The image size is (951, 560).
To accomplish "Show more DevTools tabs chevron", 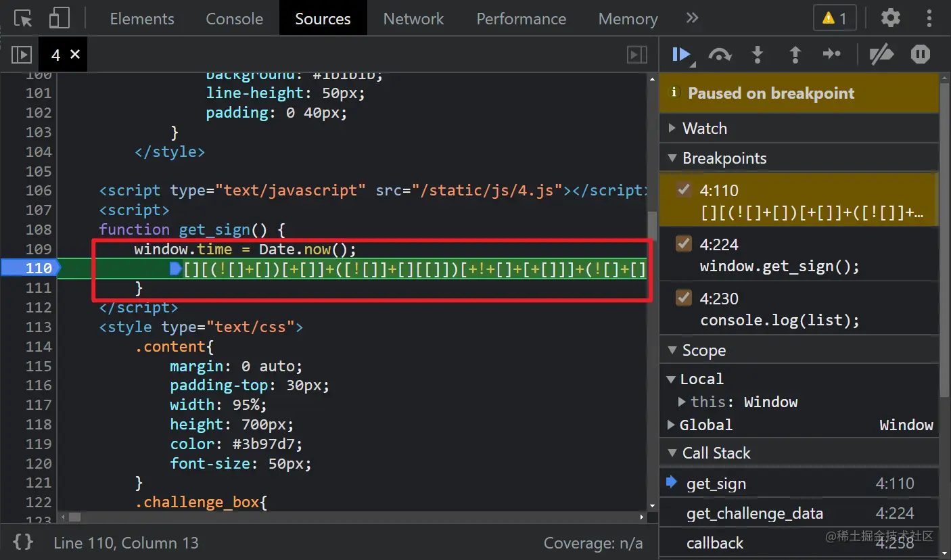I will tap(692, 18).
